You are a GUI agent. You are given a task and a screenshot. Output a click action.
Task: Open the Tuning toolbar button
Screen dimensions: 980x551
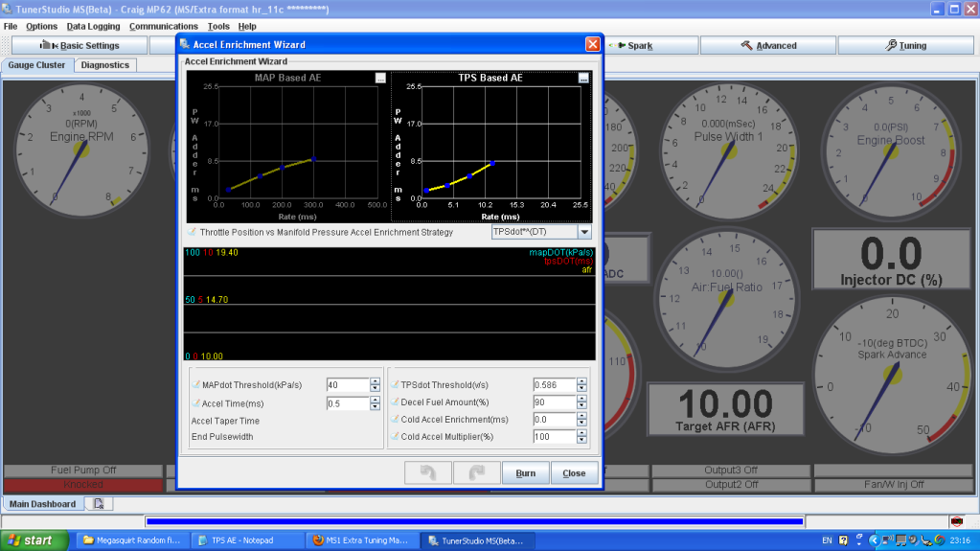[905, 45]
